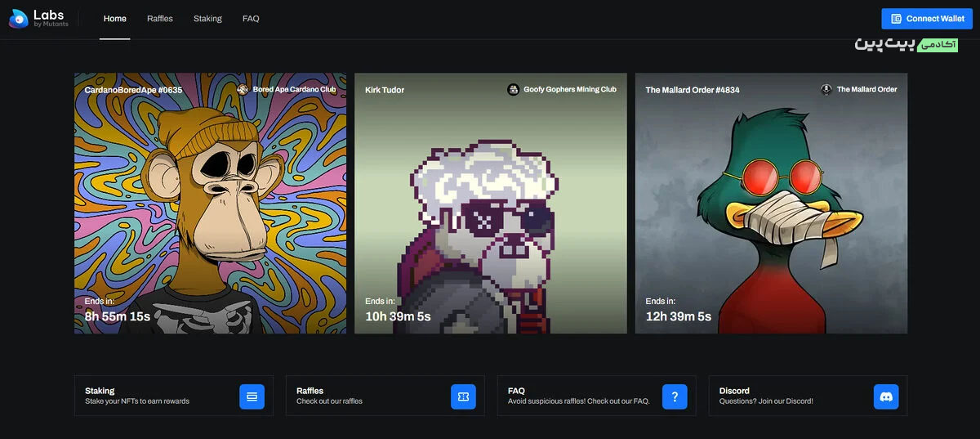The width and height of the screenshot is (980, 439).
Task: Select the Bored Ape Cardano Club label
Action: (x=294, y=89)
